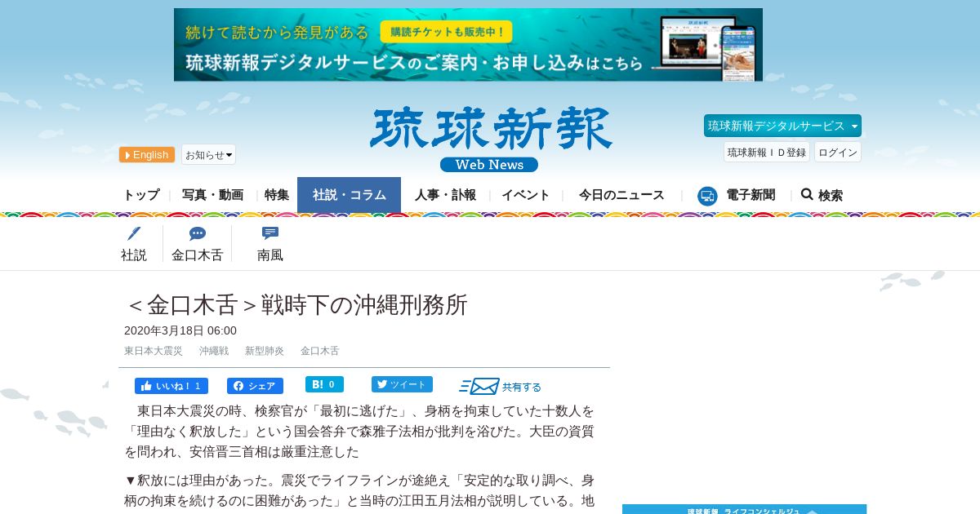The height and width of the screenshot is (514, 980).
Task: Click the 電子新聞 monitor icon
Action: [707, 196]
